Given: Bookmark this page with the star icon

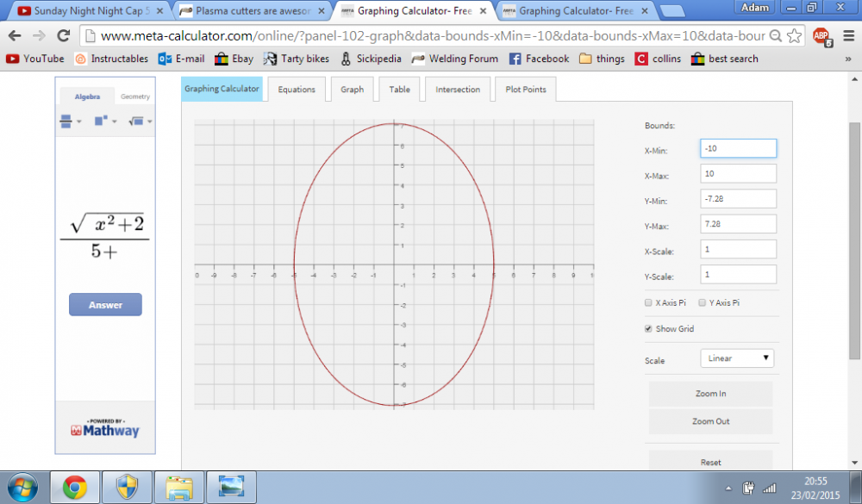Looking at the screenshot, I should pos(794,36).
